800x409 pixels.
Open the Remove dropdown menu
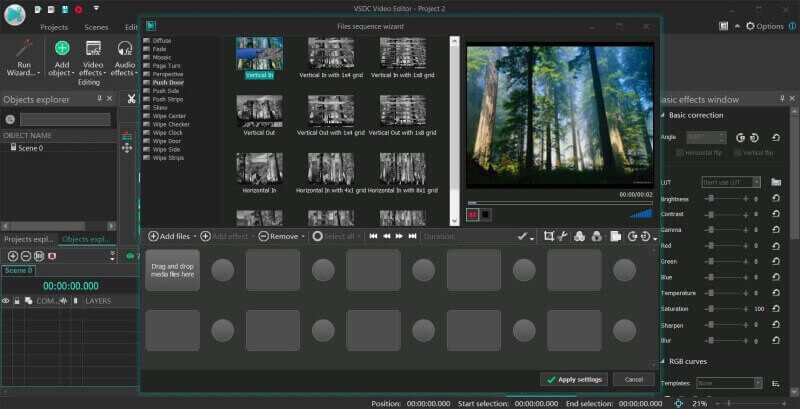tap(303, 236)
